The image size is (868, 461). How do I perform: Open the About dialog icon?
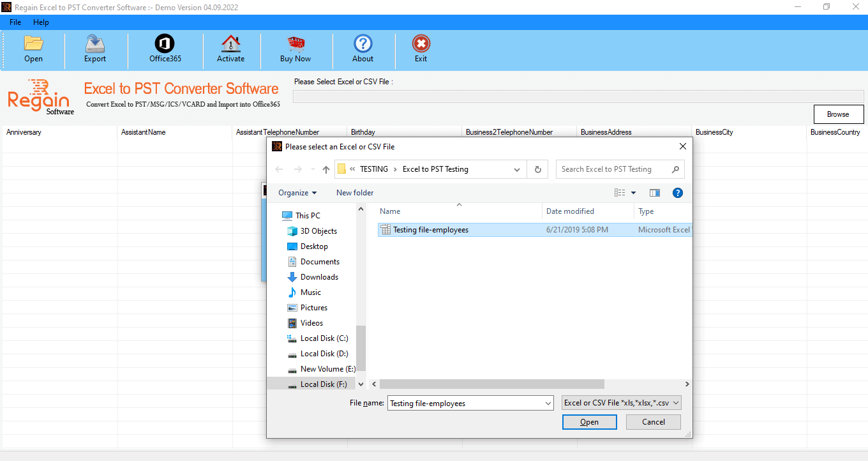pos(363,49)
